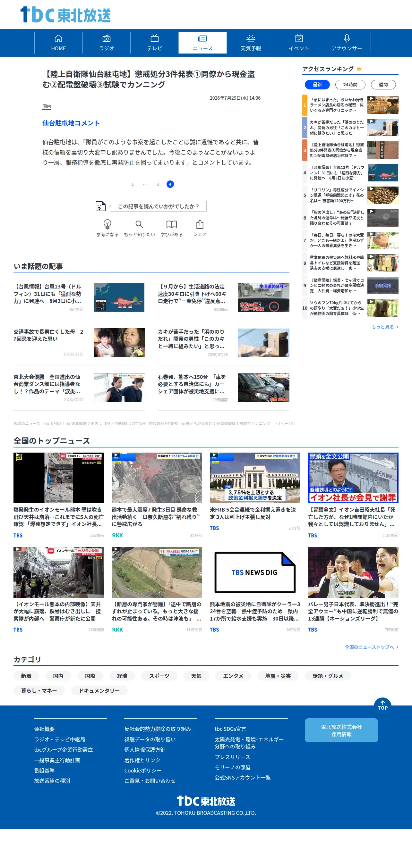412x868 pixels.
Task: Click the ニュース newspaper icon
Action: pyautogui.click(x=202, y=38)
